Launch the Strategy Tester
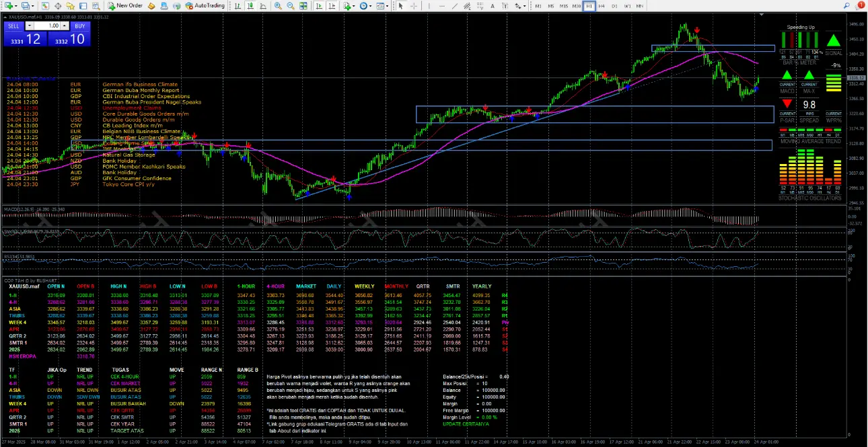The width and height of the screenshot is (868, 447). point(96,5)
